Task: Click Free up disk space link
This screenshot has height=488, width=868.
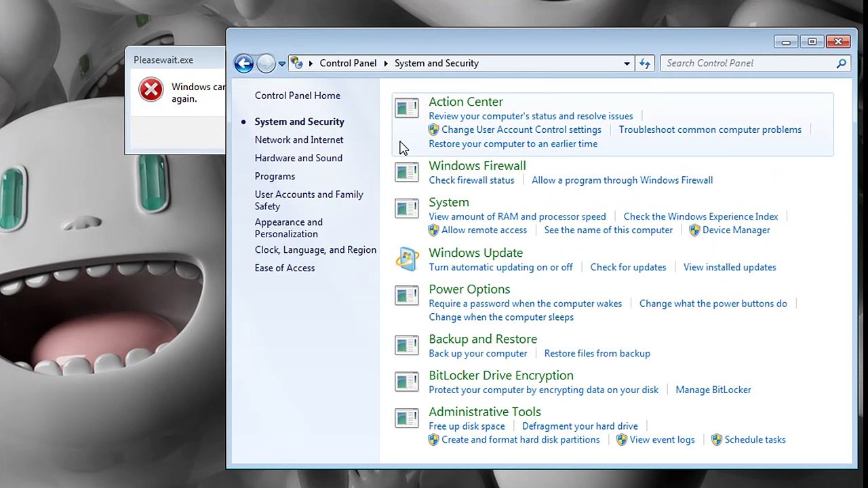Action: [x=467, y=426]
